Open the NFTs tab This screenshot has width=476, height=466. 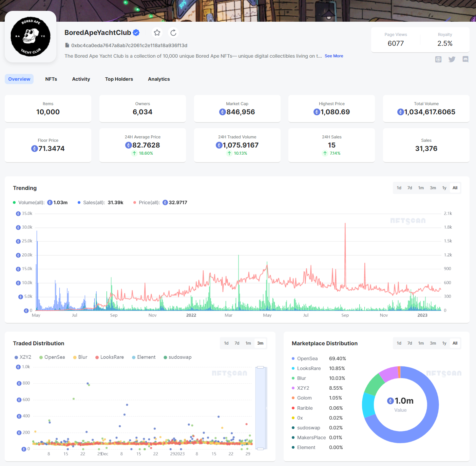click(x=51, y=79)
